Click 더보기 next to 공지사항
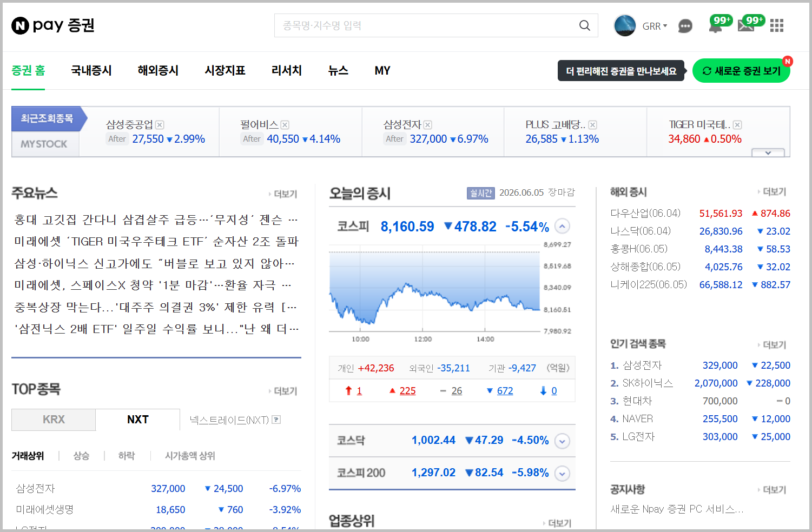This screenshot has height=532, width=812. pos(773,490)
